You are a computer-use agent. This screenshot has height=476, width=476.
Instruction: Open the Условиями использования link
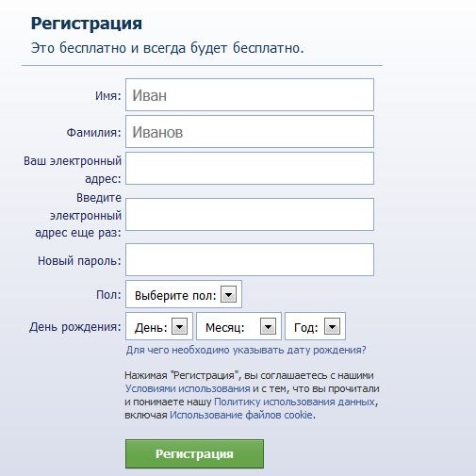[x=188, y=388]
